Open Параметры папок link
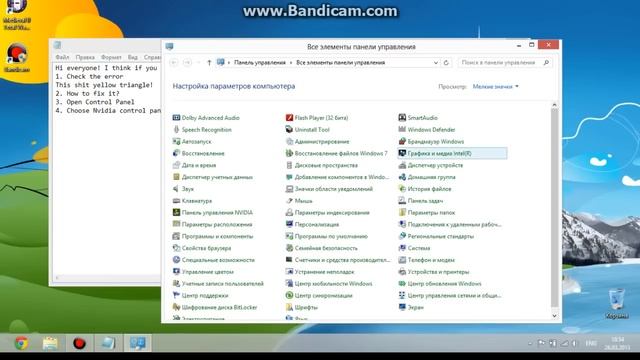The width and height of the screenshot is (640, 360). pos(431,212)
